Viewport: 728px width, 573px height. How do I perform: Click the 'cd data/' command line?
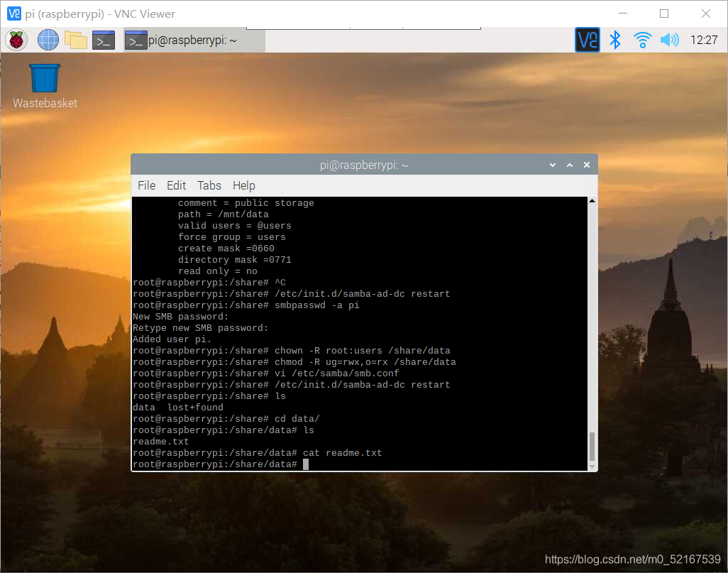tap(226, 419)
